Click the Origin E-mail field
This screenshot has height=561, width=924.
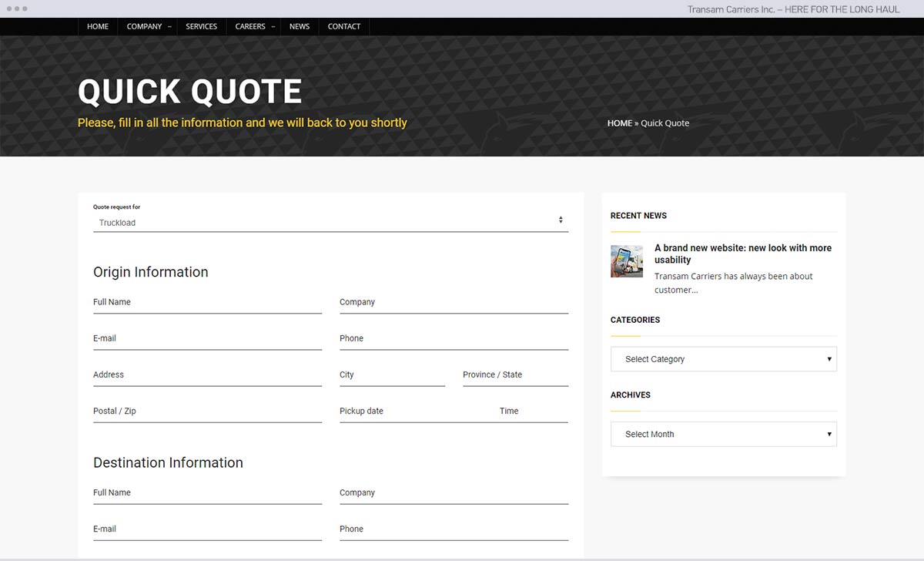pos(207,339)
